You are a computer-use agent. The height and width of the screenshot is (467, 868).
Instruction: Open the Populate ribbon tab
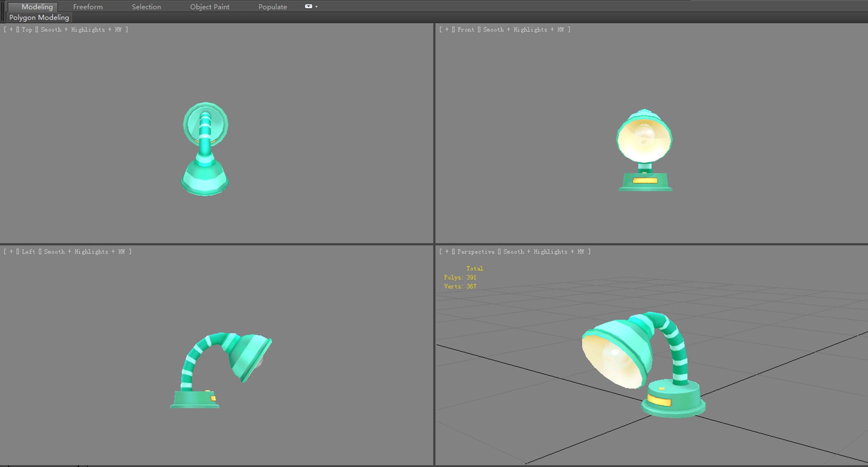(x=273, y=7)
